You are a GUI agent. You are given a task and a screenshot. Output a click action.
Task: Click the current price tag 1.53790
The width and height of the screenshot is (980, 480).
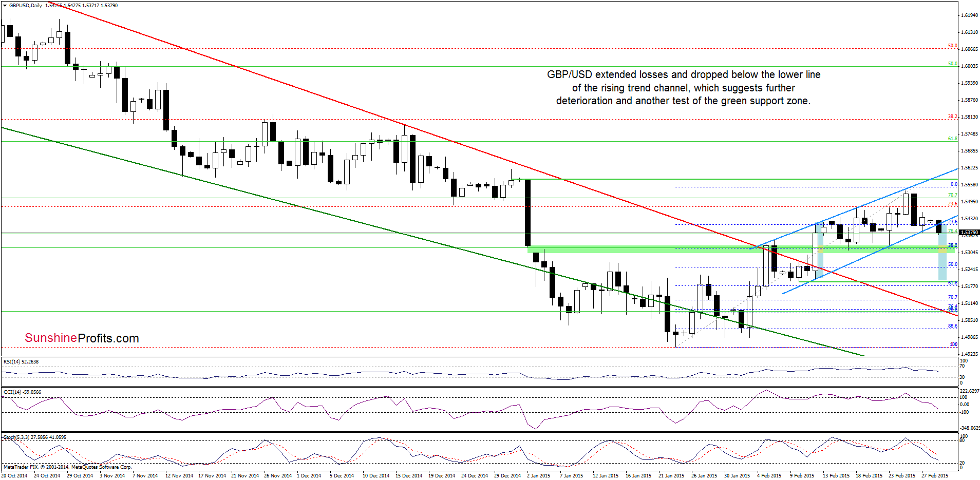[x=969, y=233]
